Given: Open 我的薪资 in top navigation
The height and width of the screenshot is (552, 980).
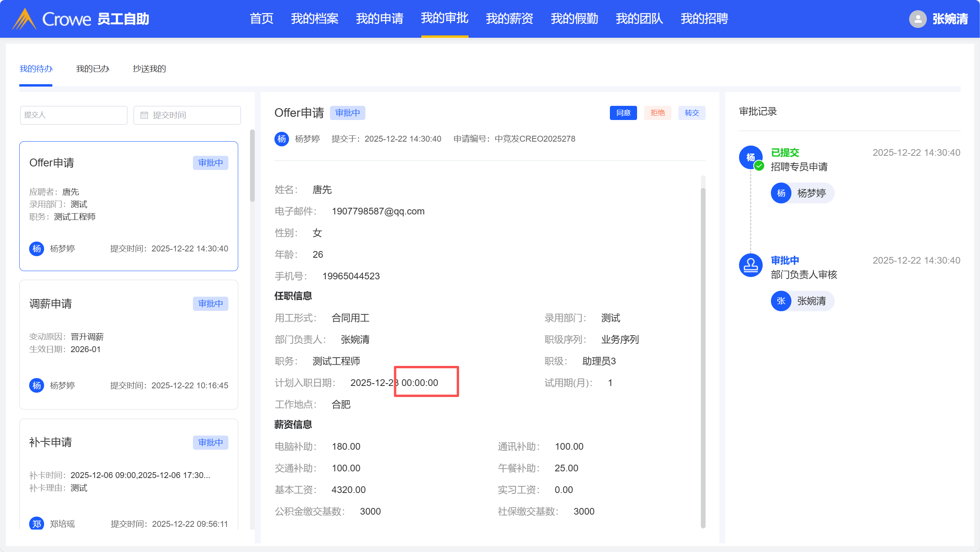Looking at the screenshot, I should pos(509,18).
